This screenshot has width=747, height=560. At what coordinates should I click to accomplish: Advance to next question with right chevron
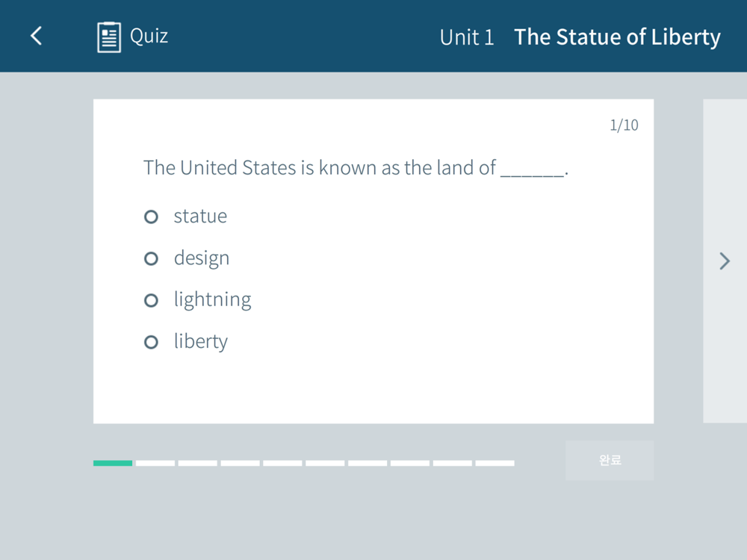[x=724, y=261]
